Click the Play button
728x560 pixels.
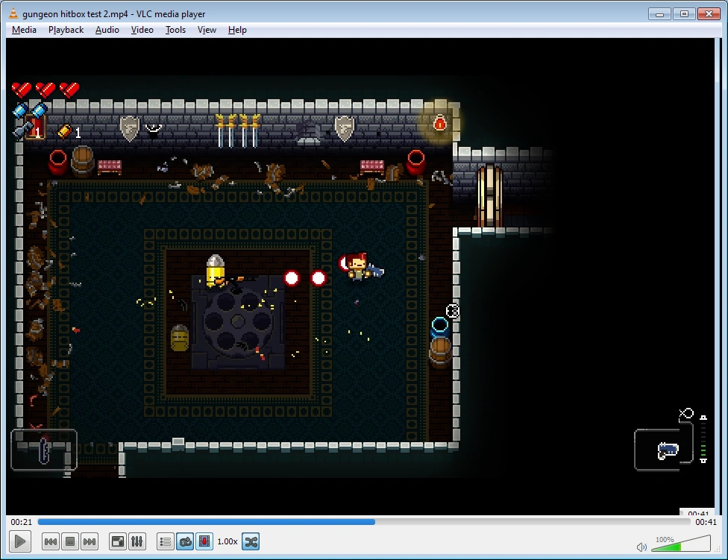[x=20, y=541]
